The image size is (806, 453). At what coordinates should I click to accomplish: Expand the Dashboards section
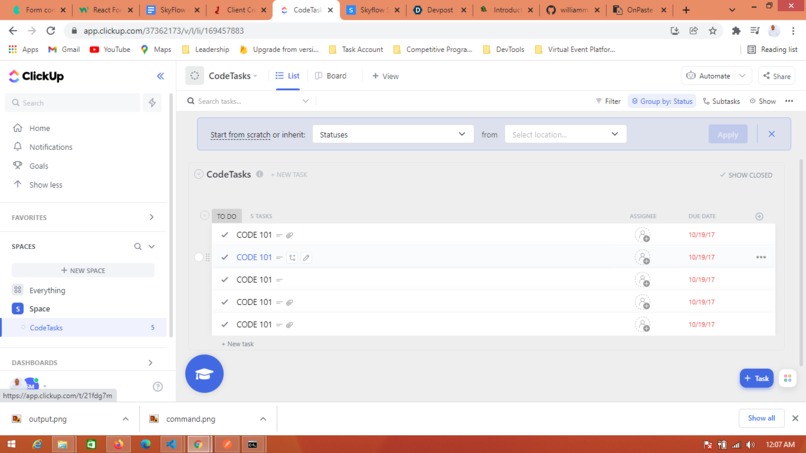[x=151, y=363]
